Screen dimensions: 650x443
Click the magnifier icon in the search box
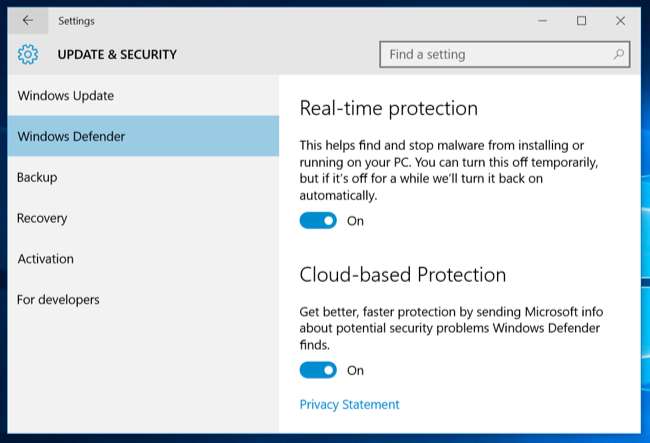619,54
